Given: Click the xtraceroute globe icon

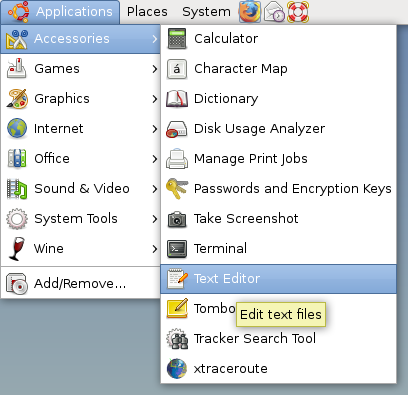Looking at the screenshot, I should [x=177, y=369].
